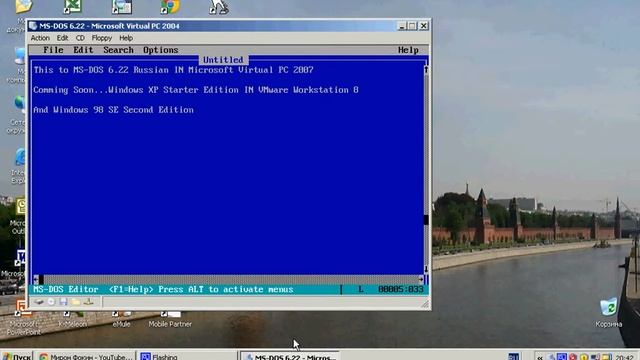Viewport: 640px width, 360px height.
Task: Click the 'Comming Soon...Windows XP Starter Edition' line
Action: pyautogui.click(x=196, y=90)
